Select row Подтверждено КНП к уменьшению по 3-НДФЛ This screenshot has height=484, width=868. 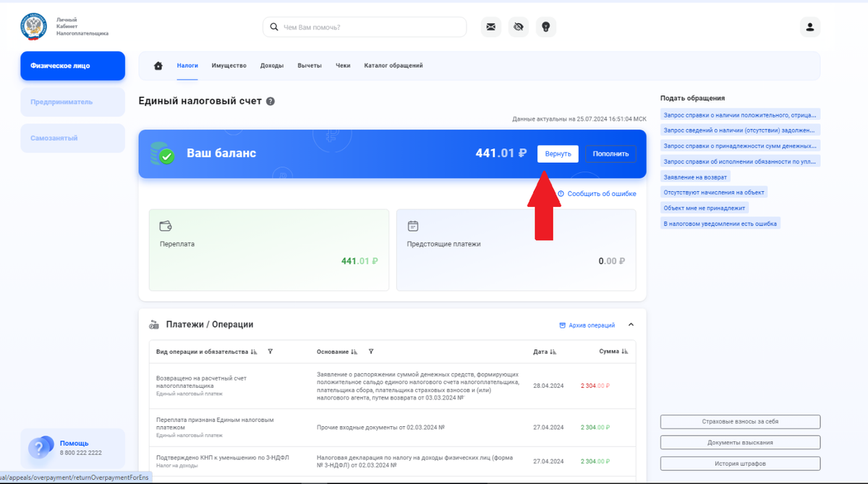click(392, 462)
